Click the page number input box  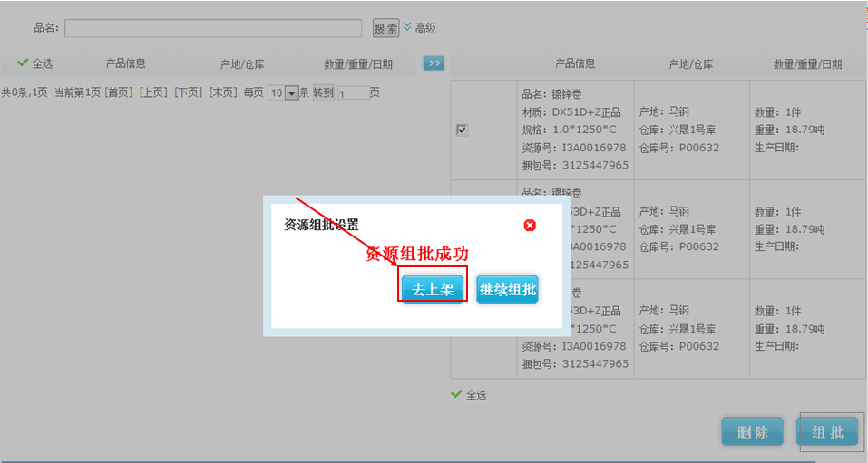(x=353, y=92)
